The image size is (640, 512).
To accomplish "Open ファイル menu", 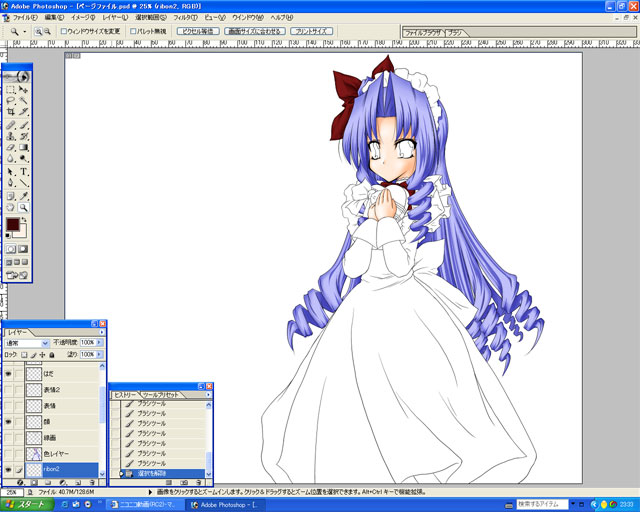I will tap(24, 18).
